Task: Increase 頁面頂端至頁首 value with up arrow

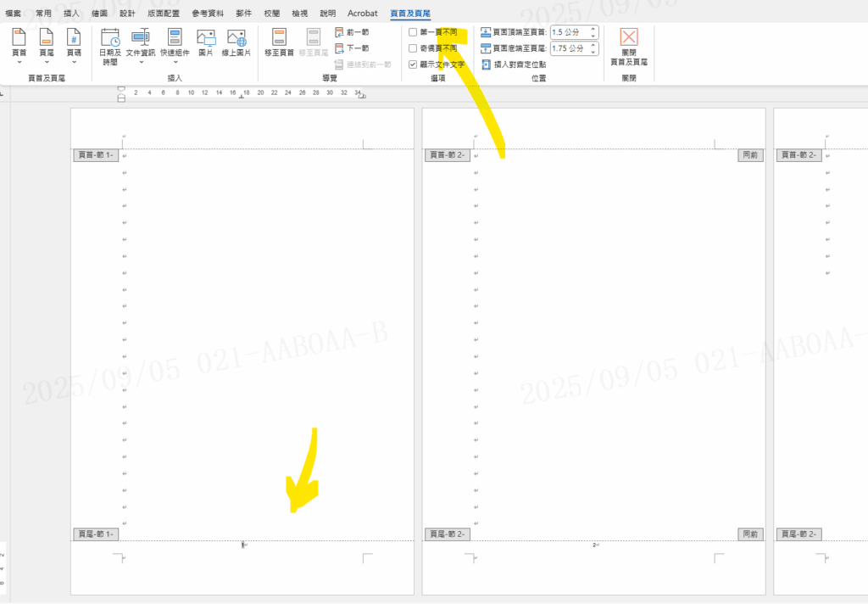Action: coord(593,29)
